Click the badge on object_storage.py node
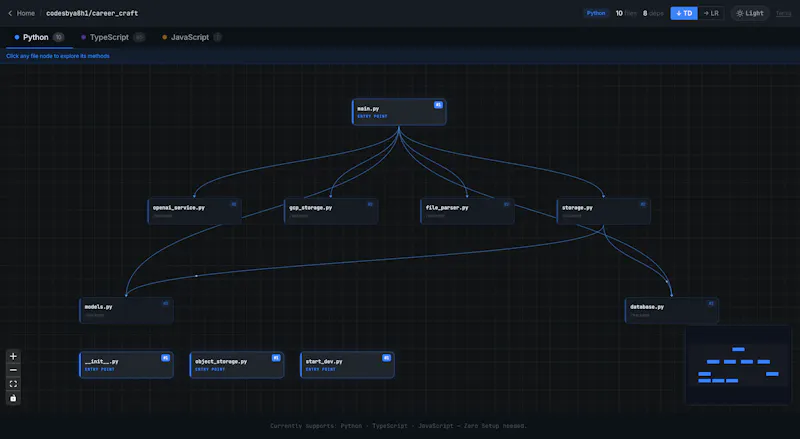 pos(276,358)
